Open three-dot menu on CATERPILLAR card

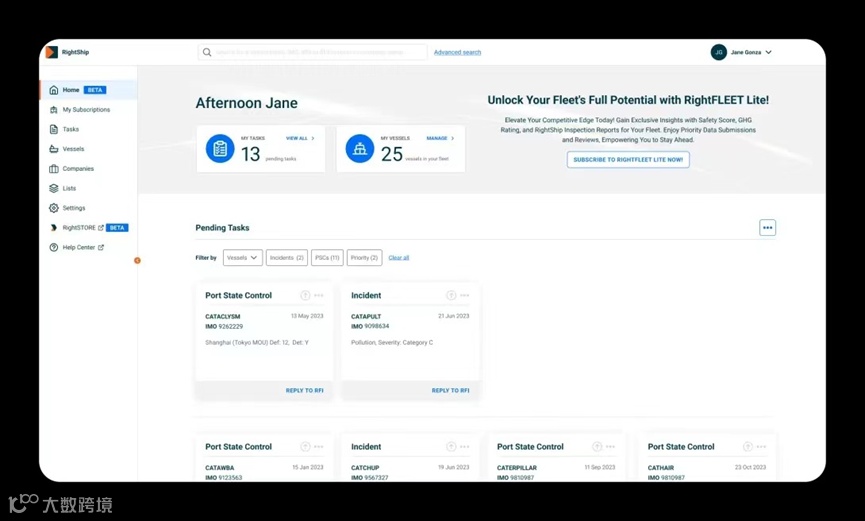610,446
